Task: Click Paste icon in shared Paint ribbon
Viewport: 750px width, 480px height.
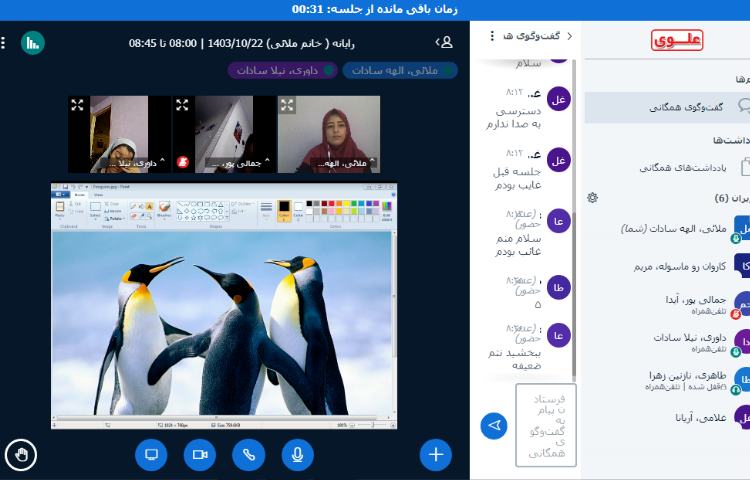Action: [x=60, y=208]
